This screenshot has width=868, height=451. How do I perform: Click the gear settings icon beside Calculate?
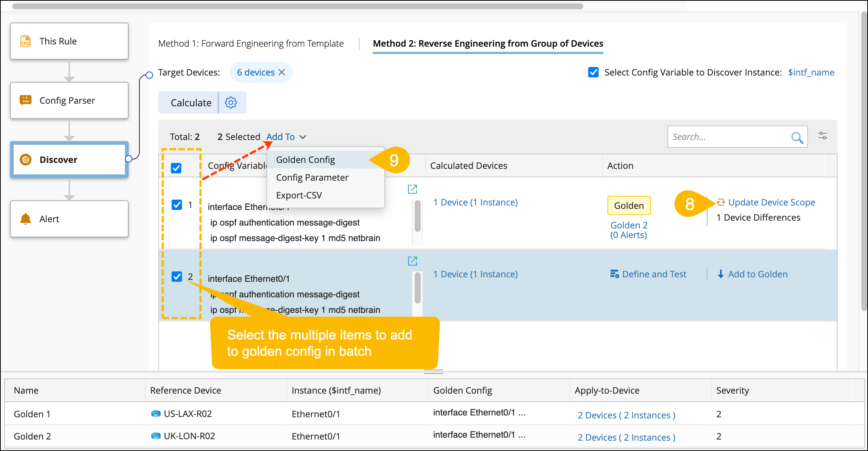point(231,103)
